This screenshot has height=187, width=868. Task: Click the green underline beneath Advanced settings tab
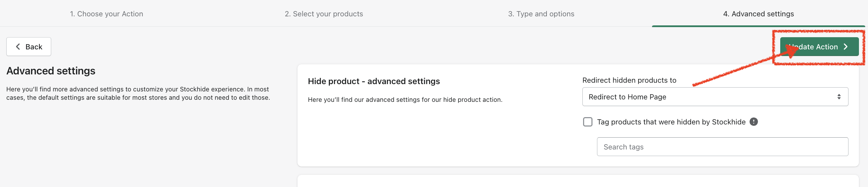(758, 26)
